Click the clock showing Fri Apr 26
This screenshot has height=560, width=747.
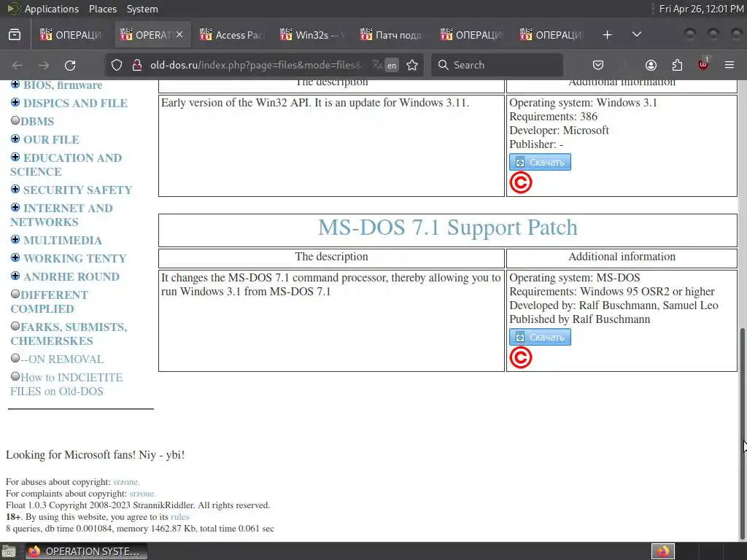(701, 9)
